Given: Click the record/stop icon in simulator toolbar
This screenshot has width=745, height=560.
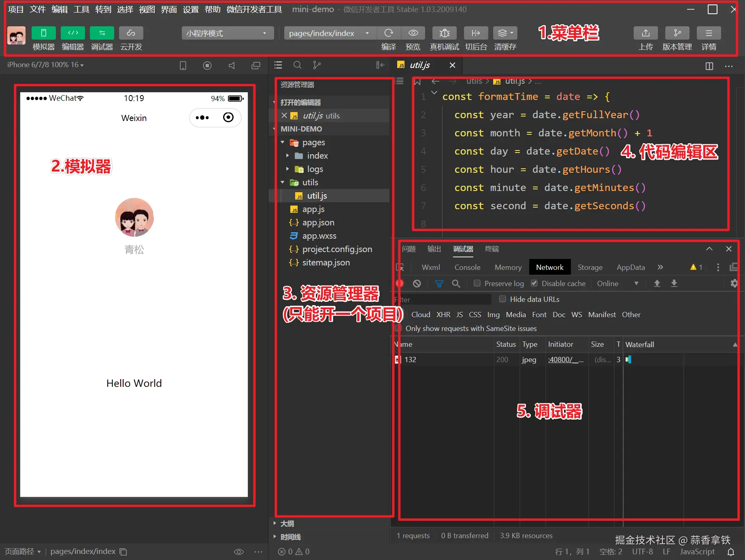Looking at the screenshot, I should 207,66.
